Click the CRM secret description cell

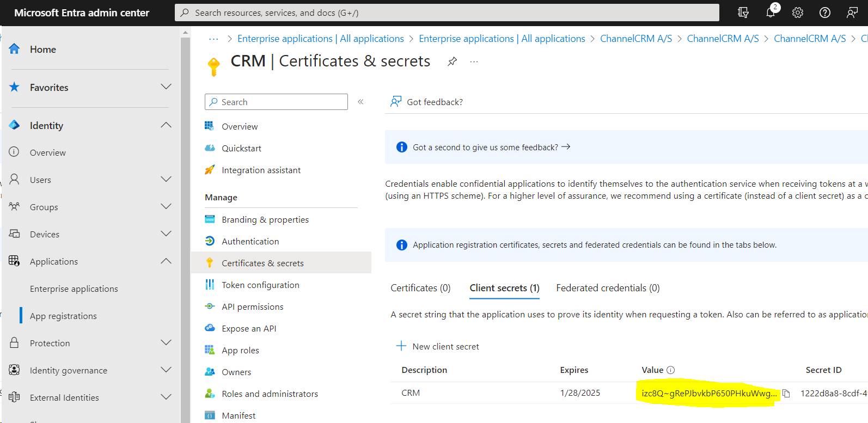click(411, 393)
